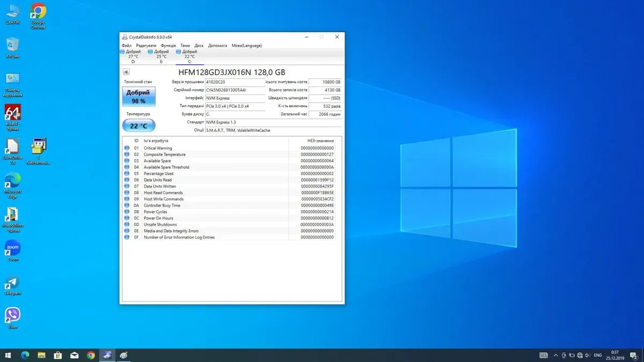Open File Explorer from taskbar

(x=41, y=355)
